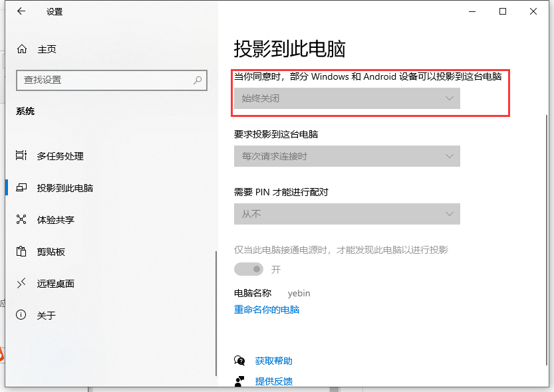
Task: Maximize the settings window
Action: click(x=503, y=11)
